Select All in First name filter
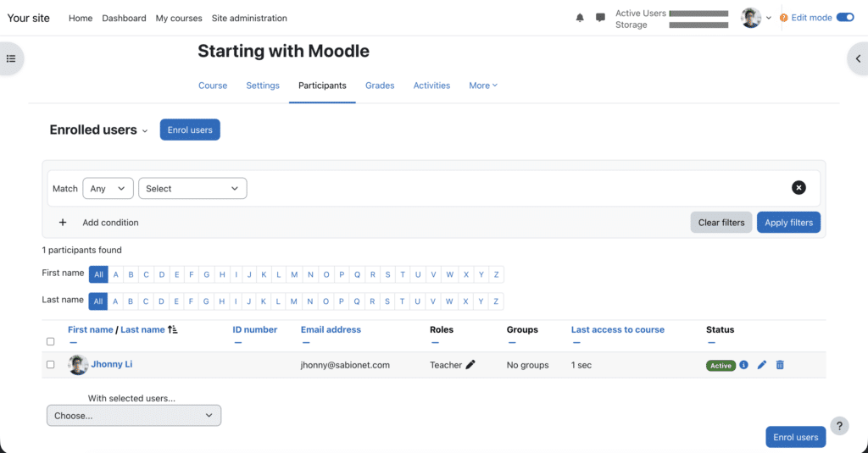This screenshot has width=868, height=453. [x=98, y=274]
